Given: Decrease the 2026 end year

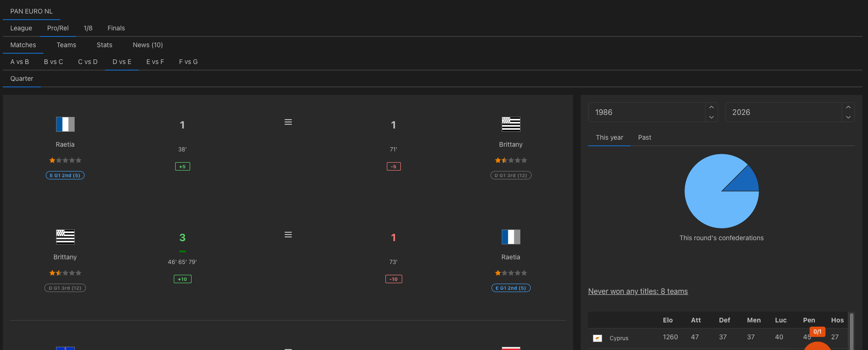Looking at the screenshot, I should pos(848,117).
